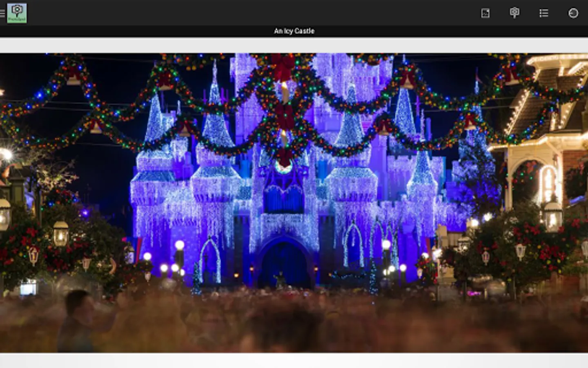Show the camera spot map pin
This screenshot has width=588, height=368.
pos(514,13)
